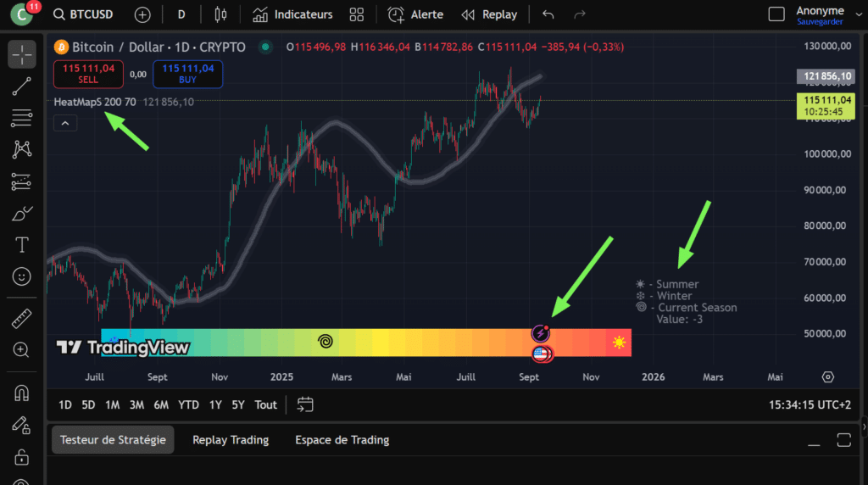Click the lightning event marker on heatmap
868x485 pixels.
(540, 333)
